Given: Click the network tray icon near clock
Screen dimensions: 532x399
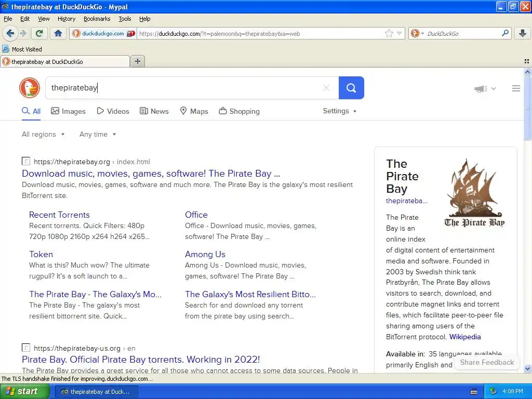Looking at the screenshot, I should pos(493,392).
